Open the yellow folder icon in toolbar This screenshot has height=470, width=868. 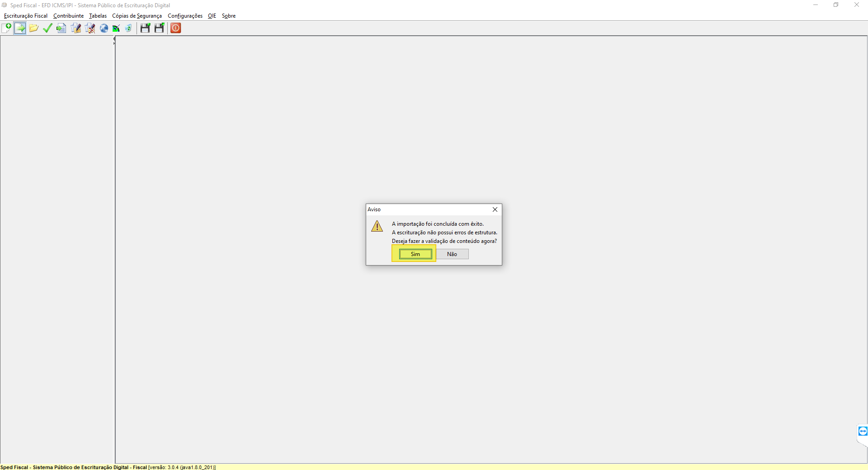(33, 28)
